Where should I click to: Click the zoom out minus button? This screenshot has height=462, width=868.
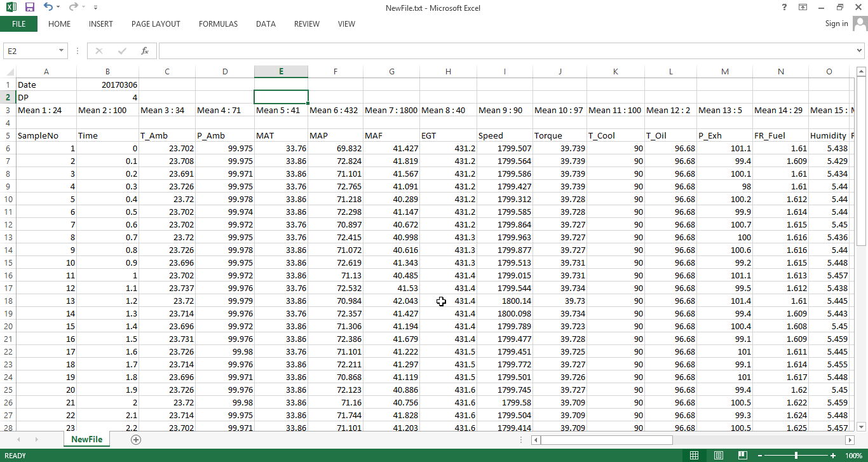759,456
